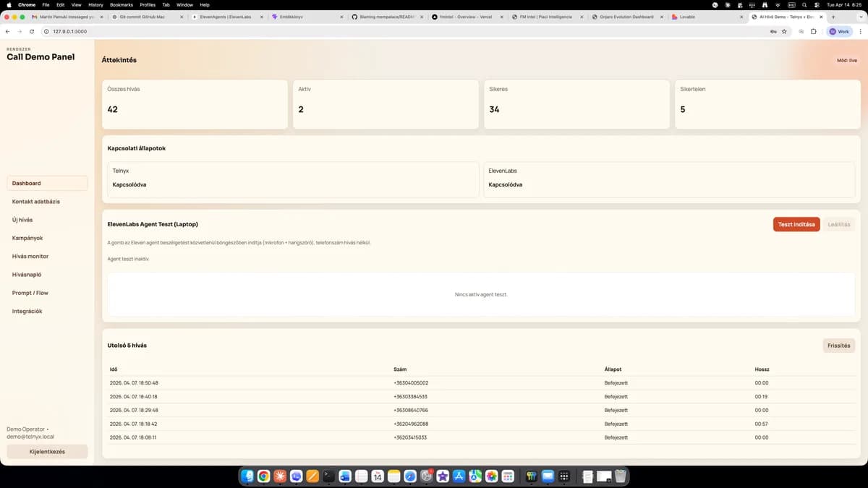Click the Sikertelen card showing 5
Viewport: 868px width, 488px height.
[x=767, y=105]
